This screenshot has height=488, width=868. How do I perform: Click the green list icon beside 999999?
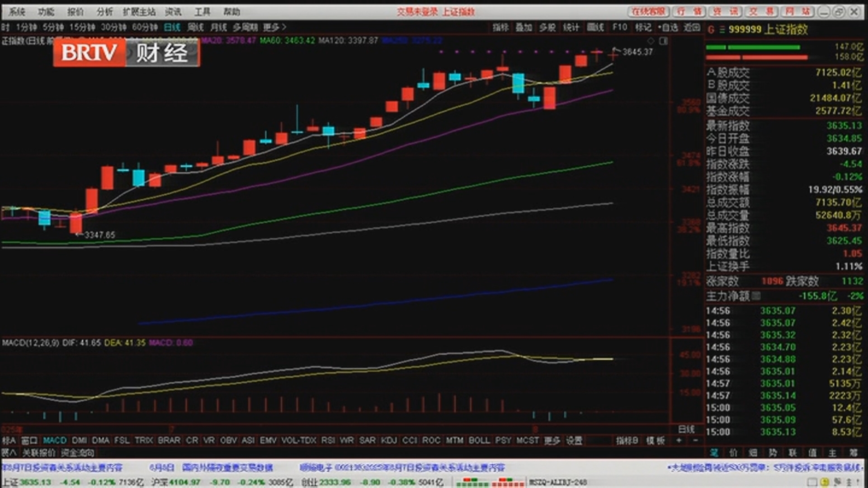[x=722, y=30]
